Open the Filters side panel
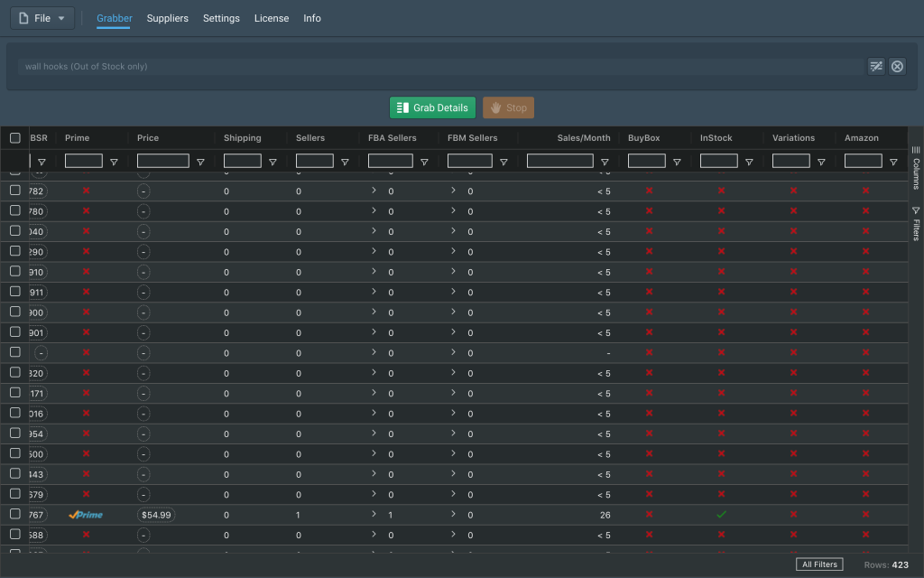Image resolution: width=924 pixels, height=578 pixels. 916,223
